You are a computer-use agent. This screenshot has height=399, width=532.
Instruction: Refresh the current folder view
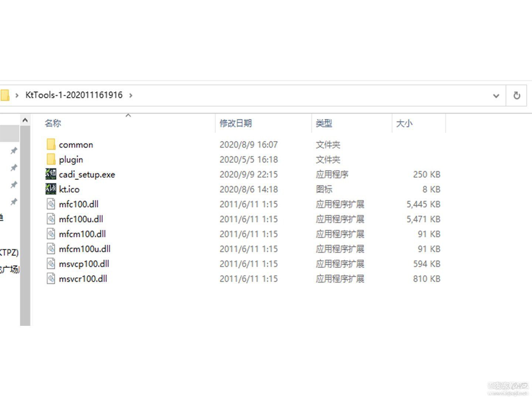(x=516, y=96)
